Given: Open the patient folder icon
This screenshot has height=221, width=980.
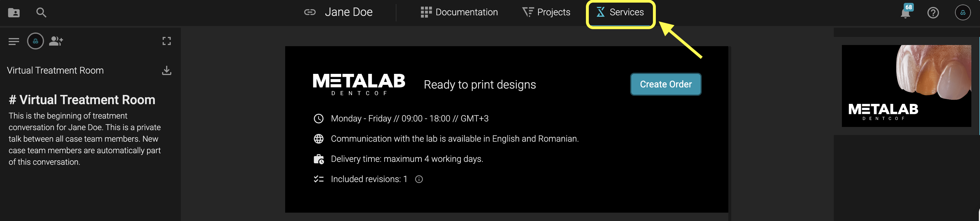Looking at the screenshot, I should click(14, 12).
